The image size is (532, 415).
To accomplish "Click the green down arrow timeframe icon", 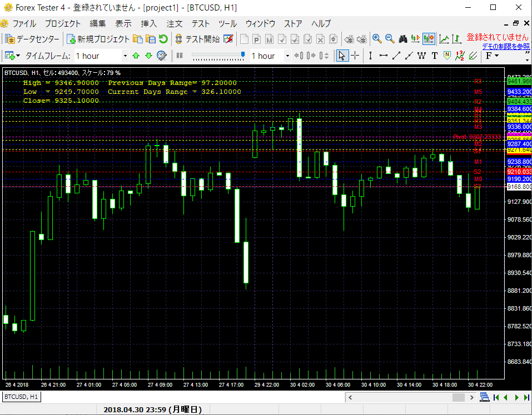I will (148, 56).
